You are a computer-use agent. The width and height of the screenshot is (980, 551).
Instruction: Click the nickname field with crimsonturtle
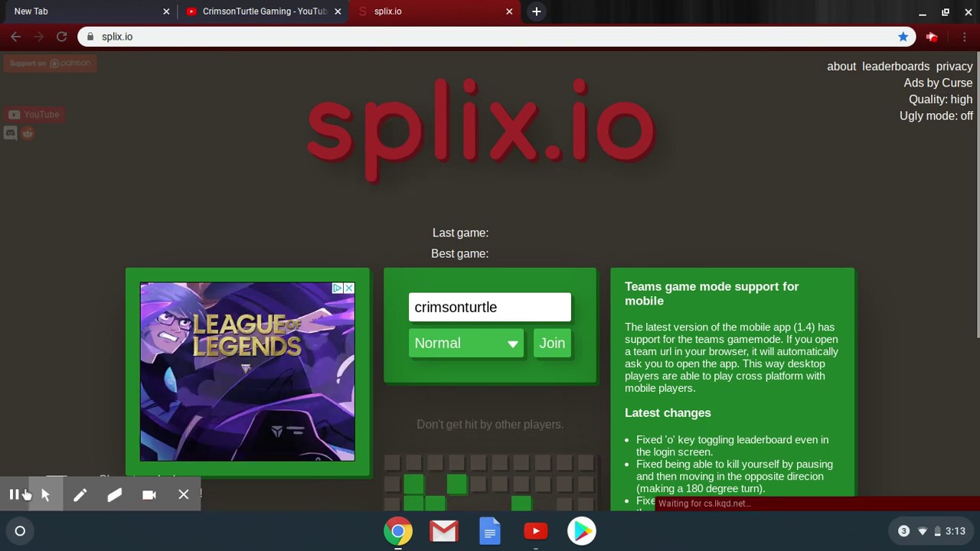click(490, 307)
